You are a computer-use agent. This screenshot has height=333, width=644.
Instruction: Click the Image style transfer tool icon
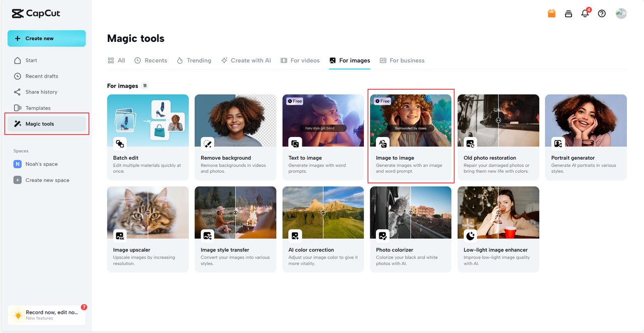(207, 235)
